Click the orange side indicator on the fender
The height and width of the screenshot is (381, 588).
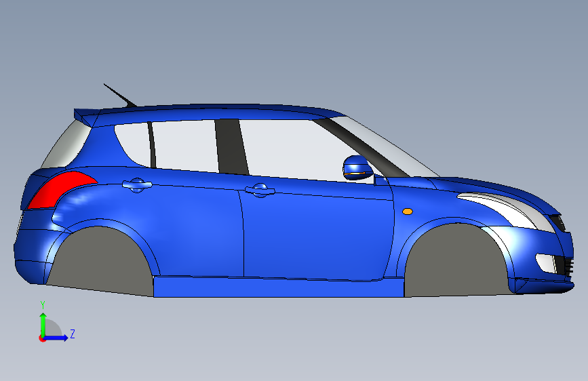point(407,212)
